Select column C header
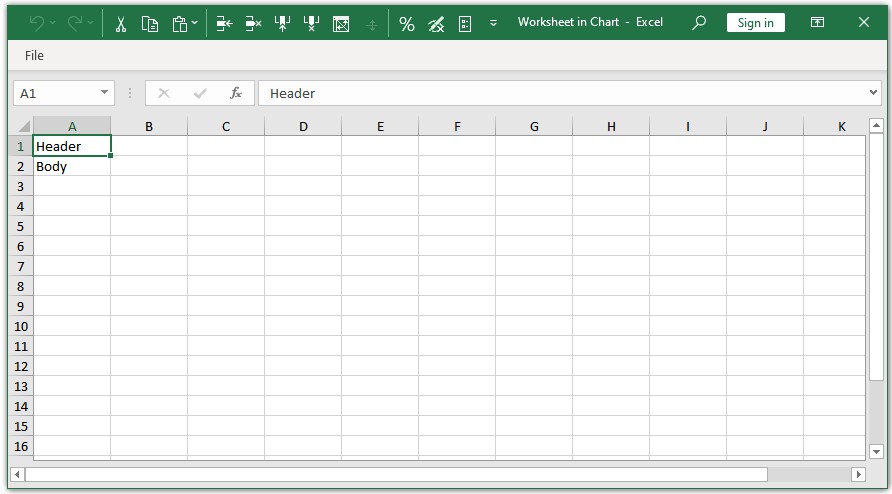The image size is (892, 494). point(226,126)
